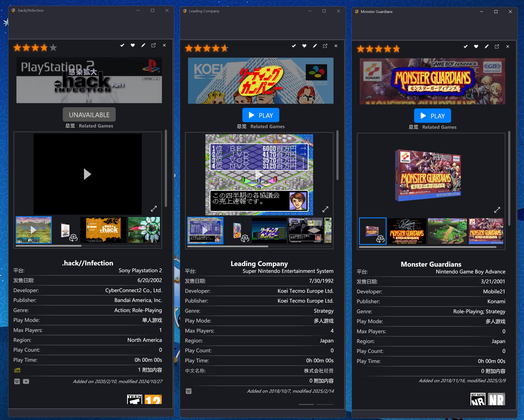The width and height of the screenshot is (524, 420).
Task: Mark .hack//Infection as completed with checkmark icon
Action: click(x=122, y=45)
